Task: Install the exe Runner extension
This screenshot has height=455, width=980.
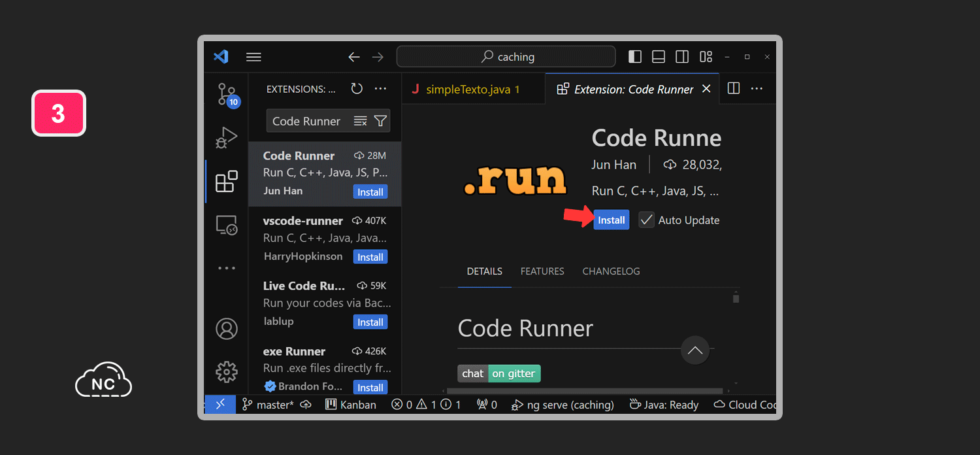Action: 370,388
